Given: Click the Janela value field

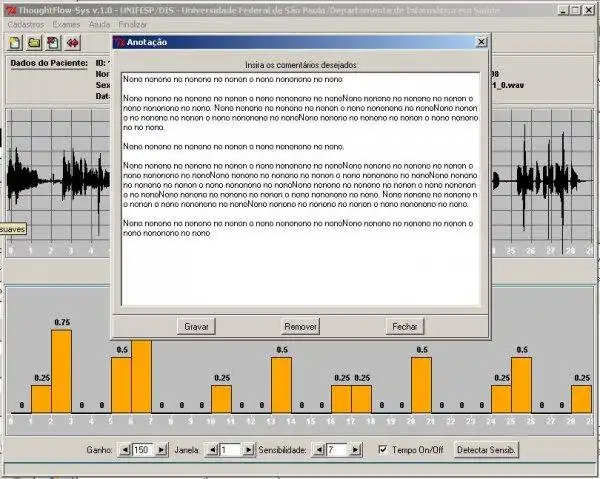Looking at the screenshot, I should (x=230, y=450).
